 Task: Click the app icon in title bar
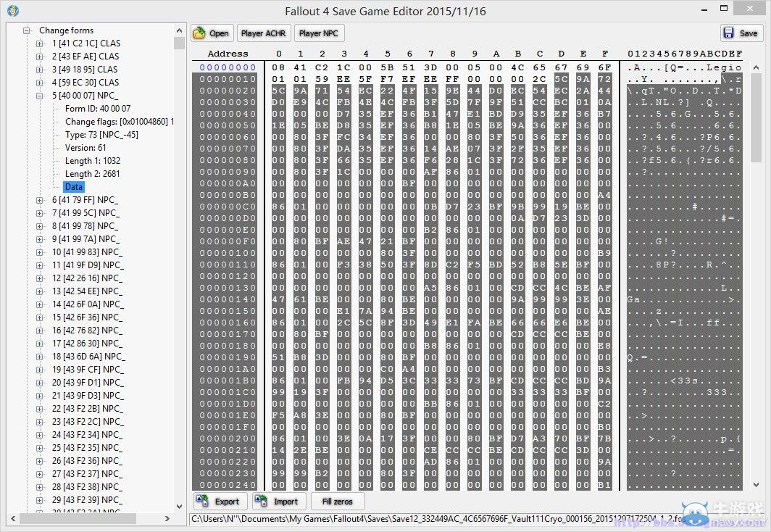13,10
